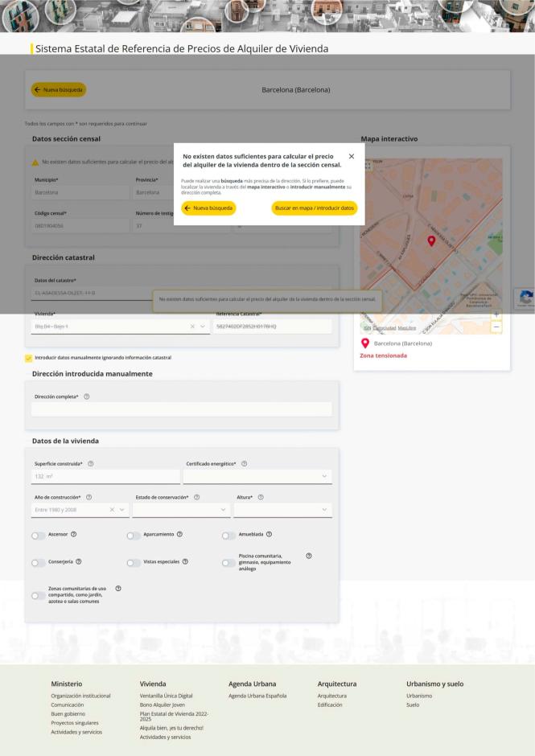This screenshot has width=535, height=756.
Task: Open help icon for Superficie construida
Action: pyautogui.click(x=90, y=463)
